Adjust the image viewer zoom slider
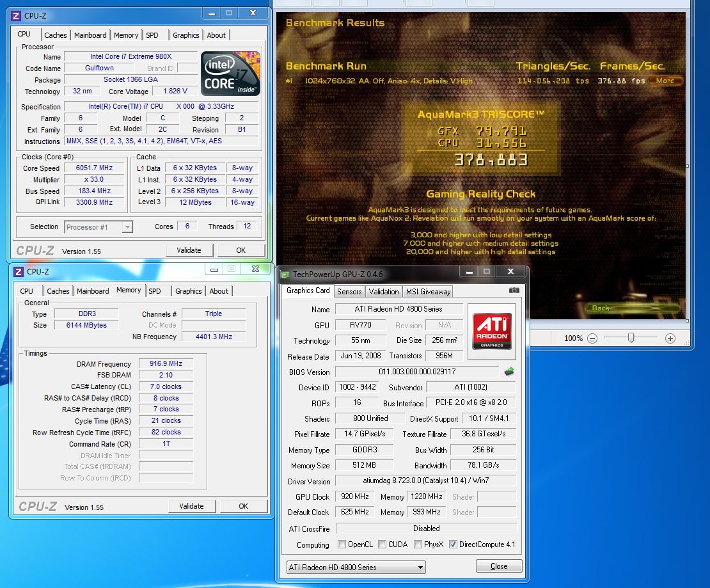710x588 pixels. coord(631,338)
